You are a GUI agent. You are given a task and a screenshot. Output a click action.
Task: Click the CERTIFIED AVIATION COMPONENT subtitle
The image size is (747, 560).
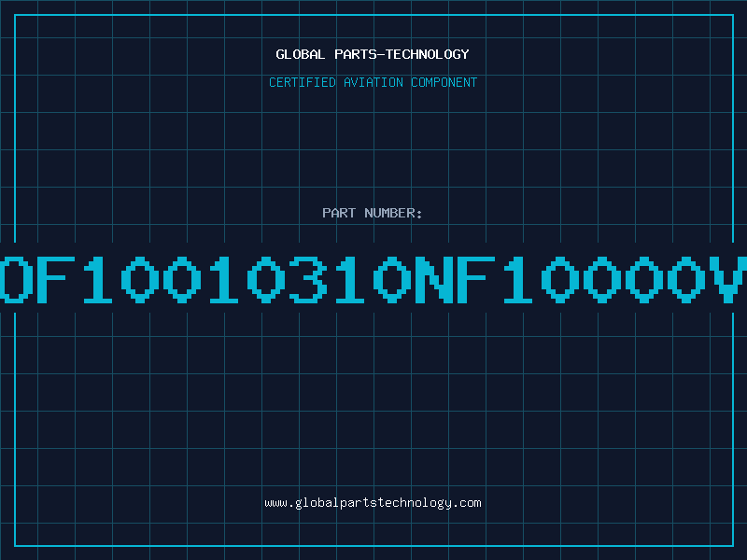tap(373, 82)
